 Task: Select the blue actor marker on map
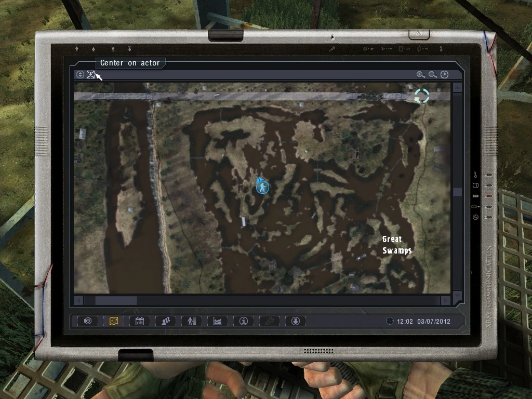click(x=262, y=187)
